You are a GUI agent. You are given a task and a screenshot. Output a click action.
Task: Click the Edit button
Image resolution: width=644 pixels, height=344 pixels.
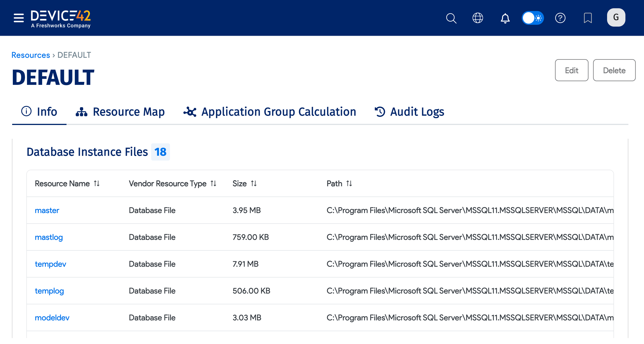(572, 70)
